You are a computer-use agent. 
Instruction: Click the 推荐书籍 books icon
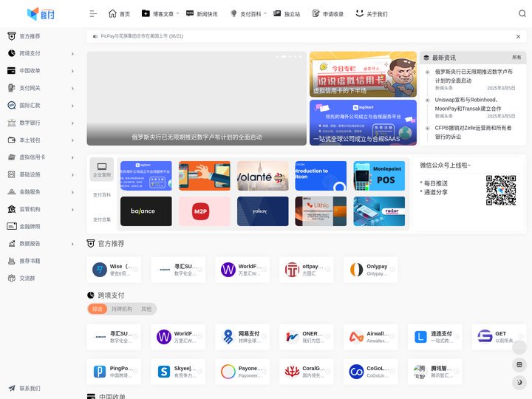pos(12,261)
